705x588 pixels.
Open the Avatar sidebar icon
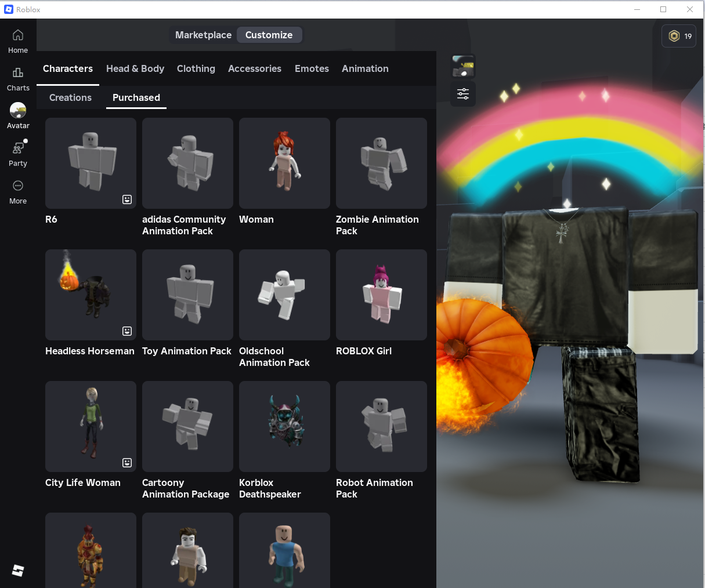18,110
